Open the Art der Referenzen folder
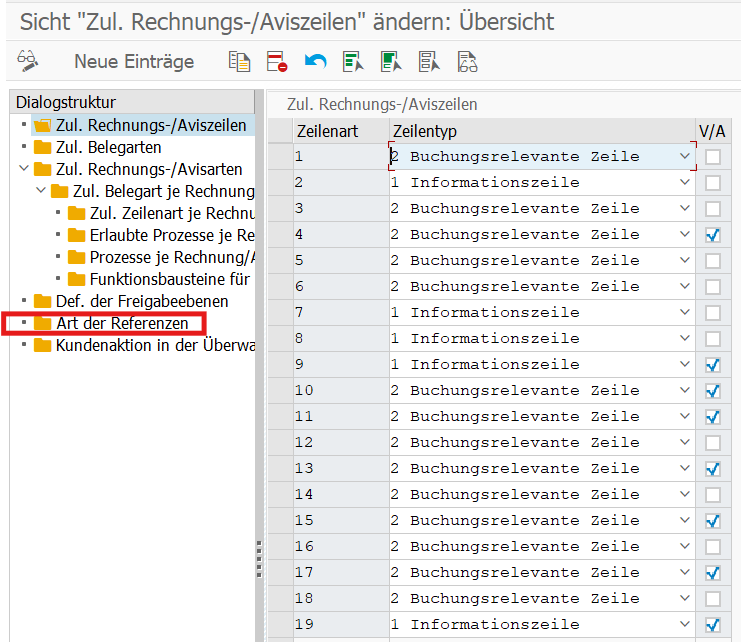Viewport: 741px width, 642px height. [x=122, y=323]
